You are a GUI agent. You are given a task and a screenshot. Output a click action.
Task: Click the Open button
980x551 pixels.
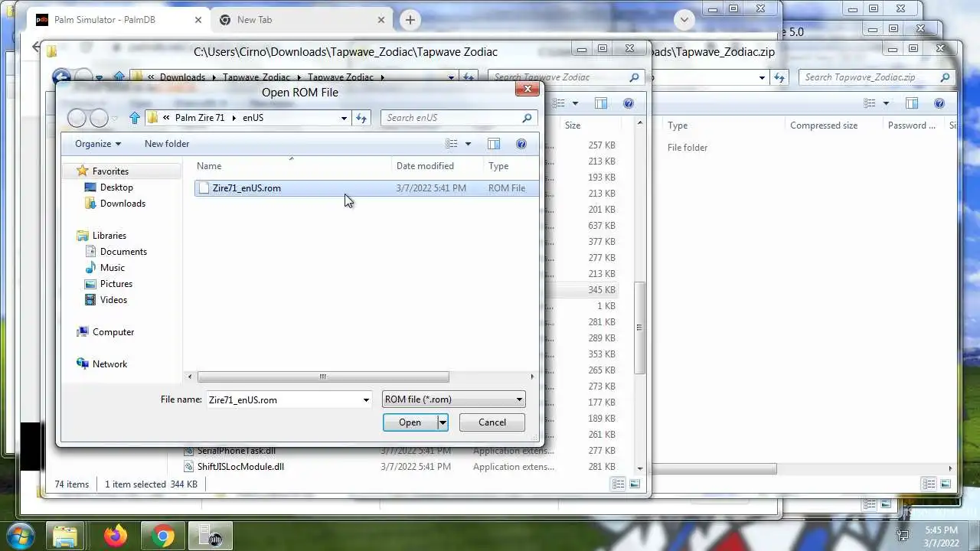[x=410, y=422]
